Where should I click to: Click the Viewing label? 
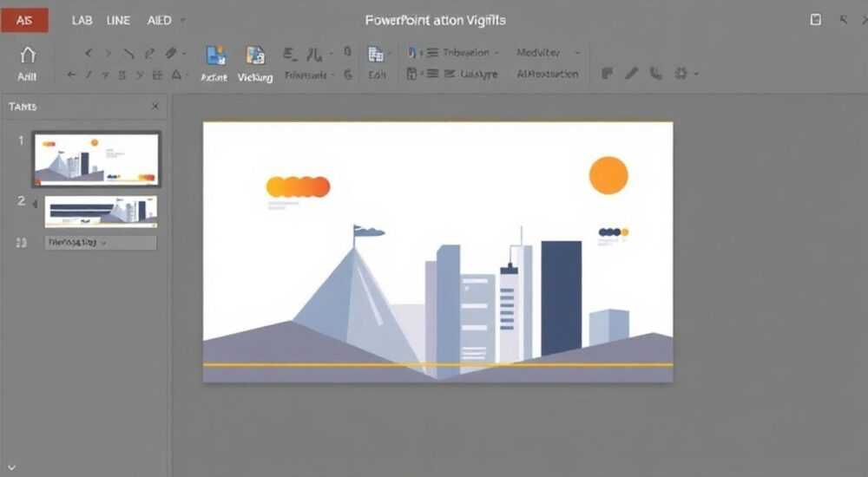click(x=255, y=77)
